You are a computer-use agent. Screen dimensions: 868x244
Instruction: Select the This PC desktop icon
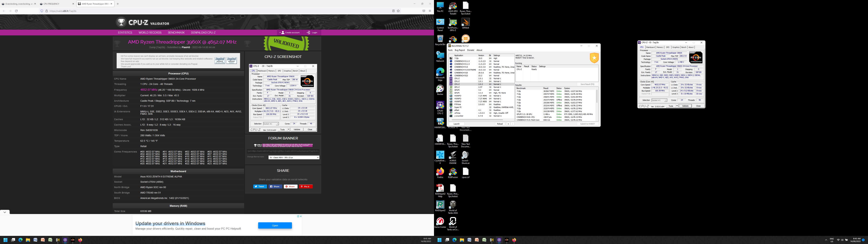(440, 7)
